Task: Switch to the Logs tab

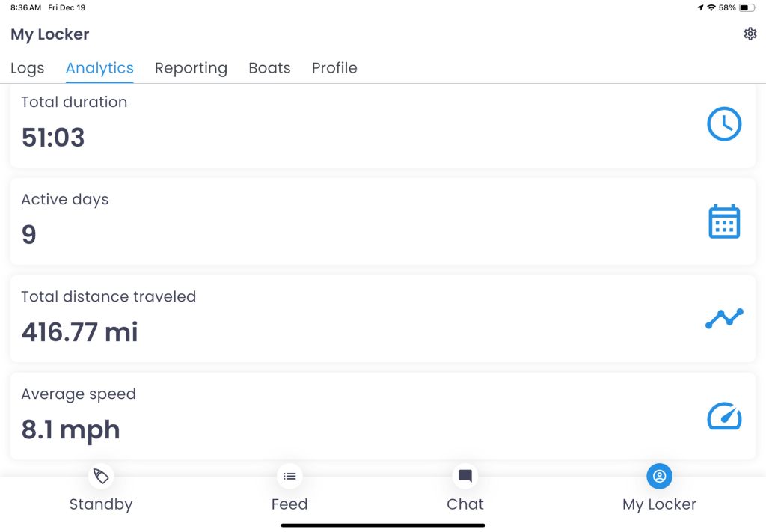Action: pyautogui.click(x=28, y=68)
